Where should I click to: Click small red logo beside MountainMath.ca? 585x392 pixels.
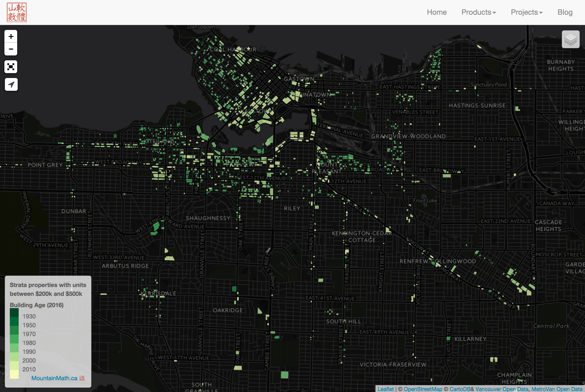pos(82,378)
